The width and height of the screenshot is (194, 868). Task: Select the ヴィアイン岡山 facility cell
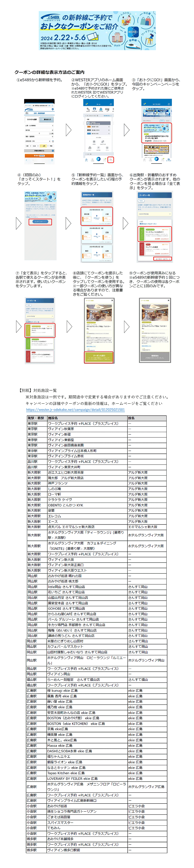[x=87, y=674]
